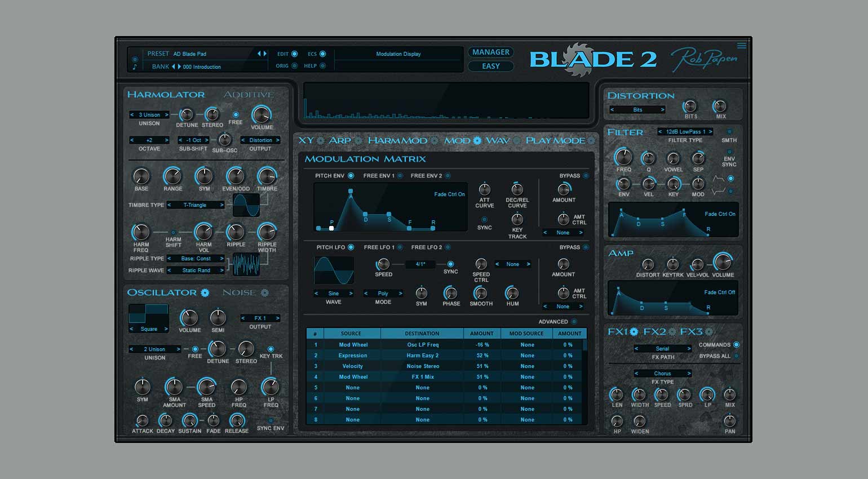Open the hamburger menu icon at top right
This screenshot has height=479, width=868.
point(742,46)
